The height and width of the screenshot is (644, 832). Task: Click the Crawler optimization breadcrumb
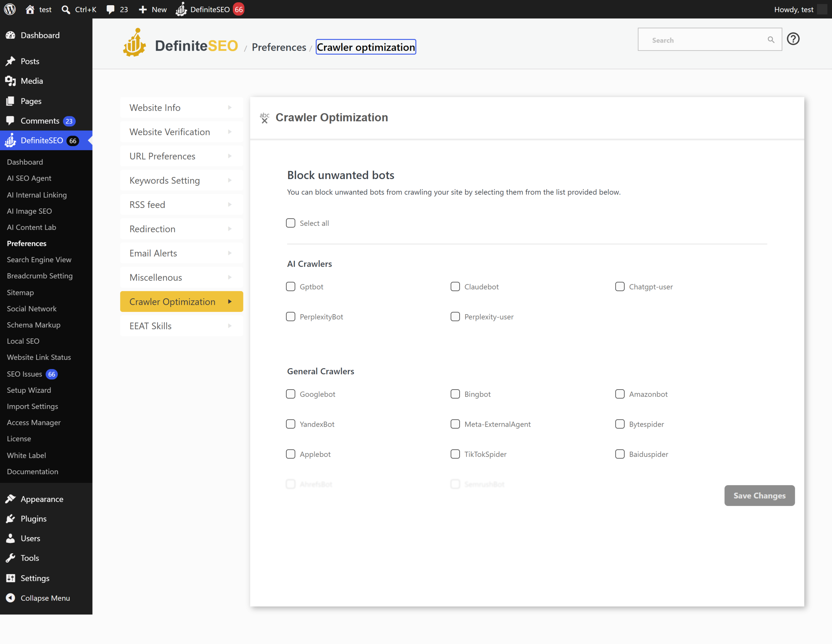point(366,47)
